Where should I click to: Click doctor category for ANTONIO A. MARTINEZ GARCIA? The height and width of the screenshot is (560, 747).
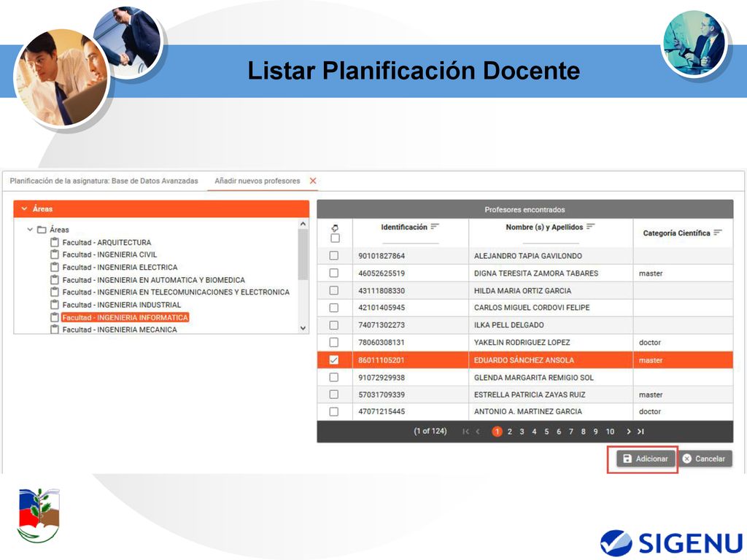coord(650,411)
